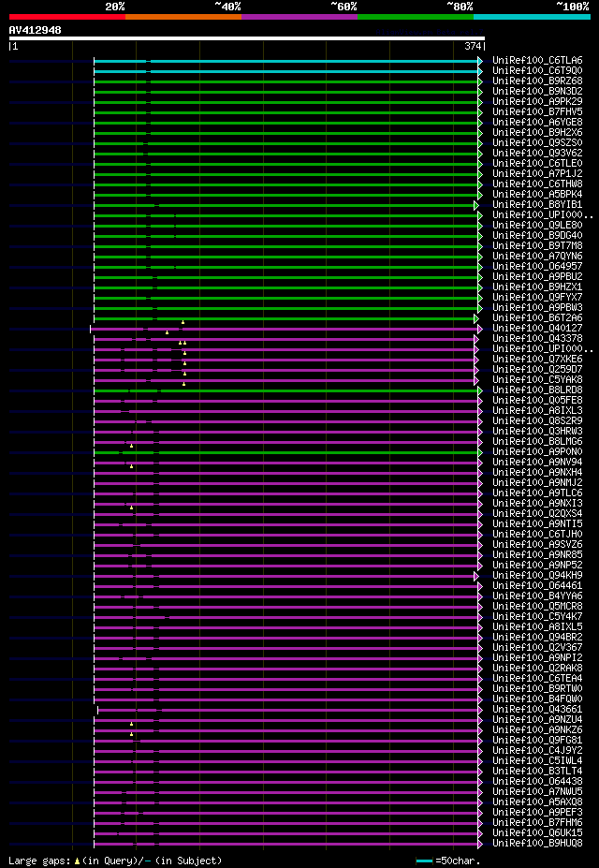Select the UniRef100_Q93V62 label

[x=537, y=153]
